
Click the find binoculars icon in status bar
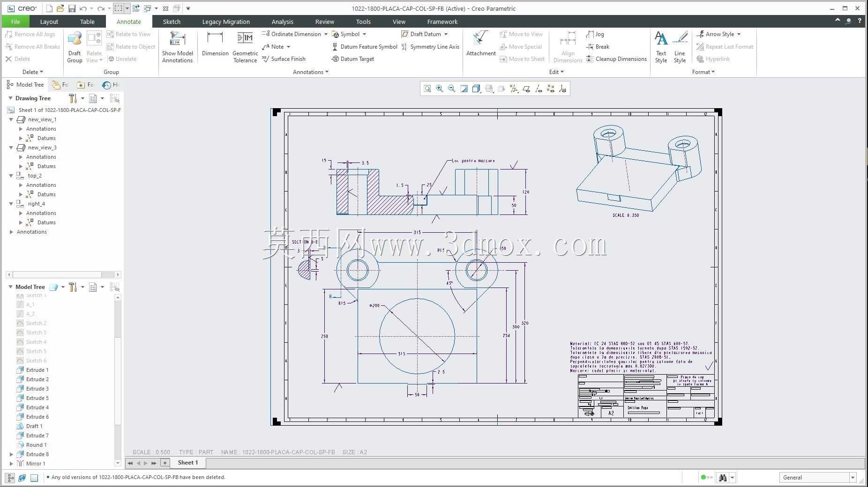click(x=723, y=478)
